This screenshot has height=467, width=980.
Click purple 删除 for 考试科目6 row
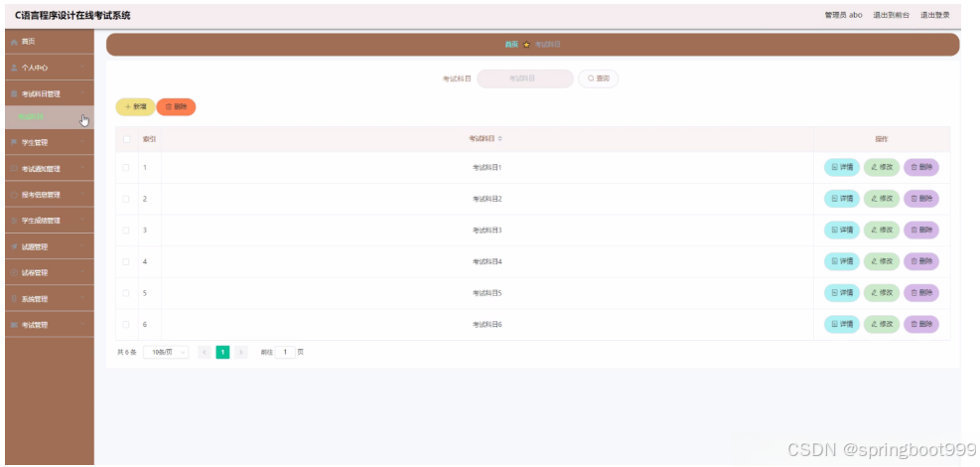[x=921, y=325]
